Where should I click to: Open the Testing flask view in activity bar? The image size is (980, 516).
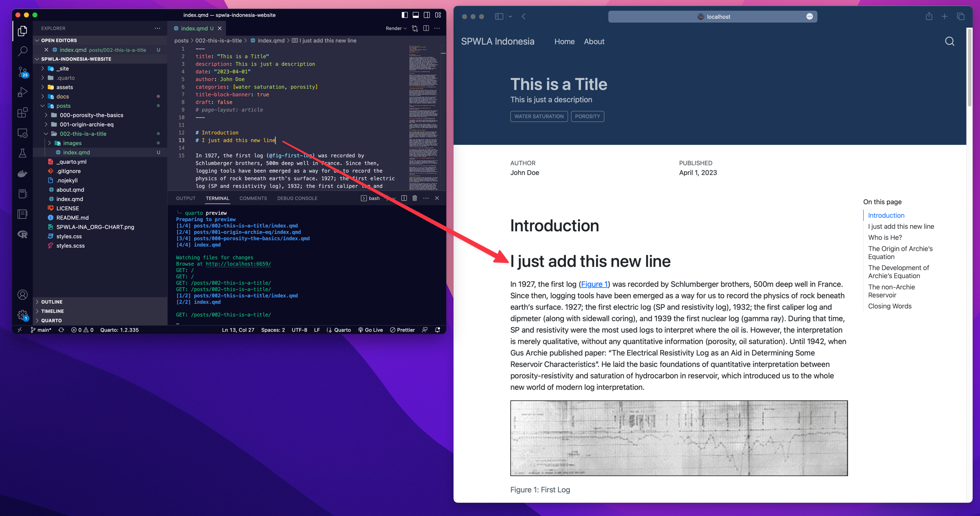(22, 153)
